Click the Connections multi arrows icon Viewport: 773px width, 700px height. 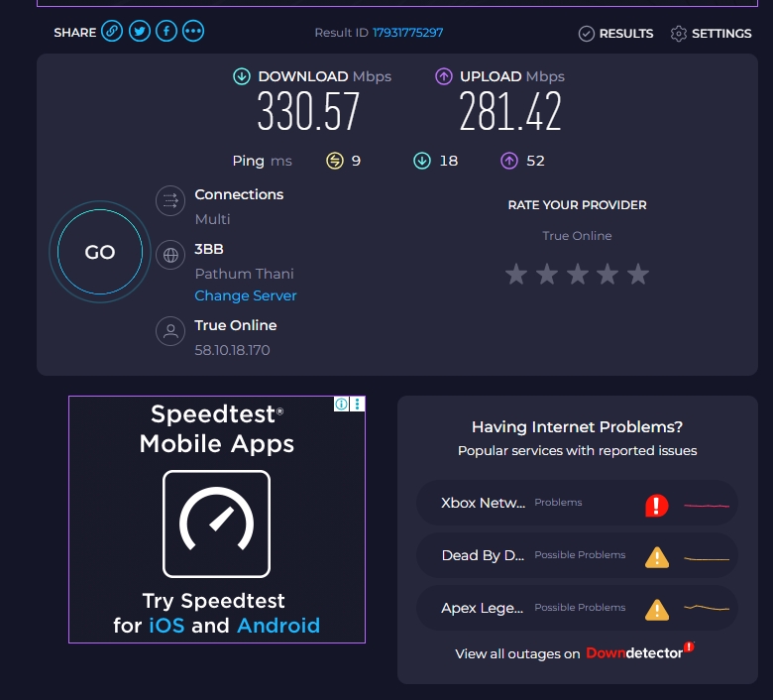tap(170, 200)
